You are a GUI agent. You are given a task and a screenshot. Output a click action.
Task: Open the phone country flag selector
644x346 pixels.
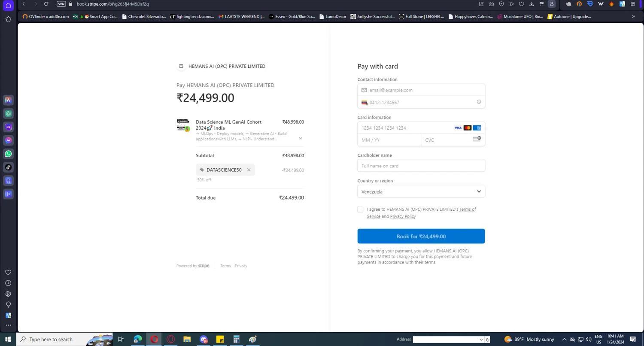(x=365, y=103)
